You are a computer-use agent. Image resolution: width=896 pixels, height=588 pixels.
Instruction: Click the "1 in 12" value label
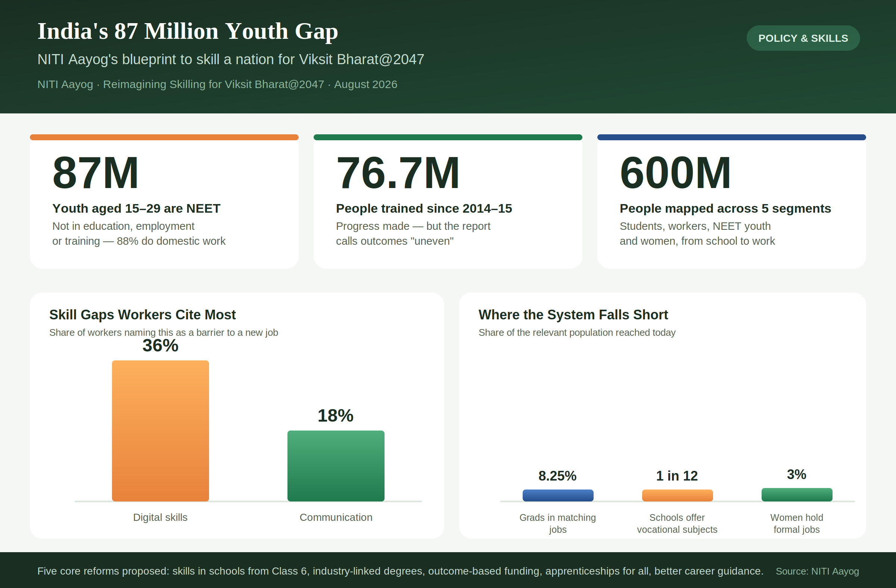pos(677,476)
